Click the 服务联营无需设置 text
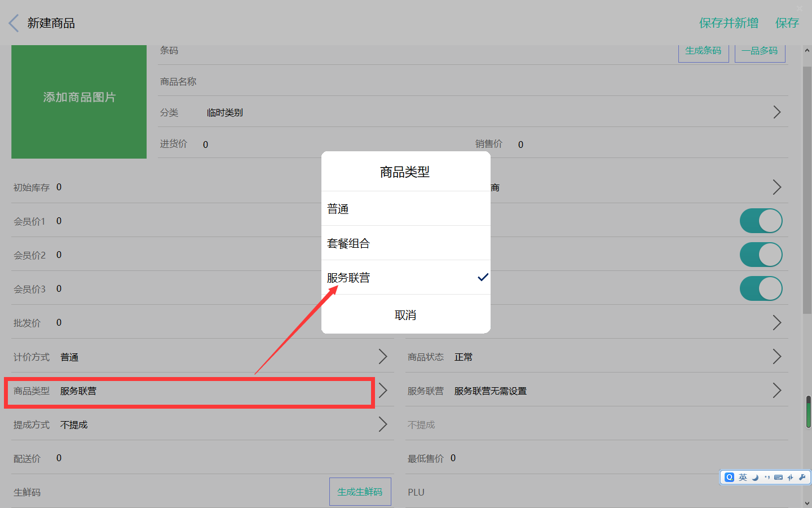Image resolution: width=812 pixels, height=508 pixels. [491, 391]
